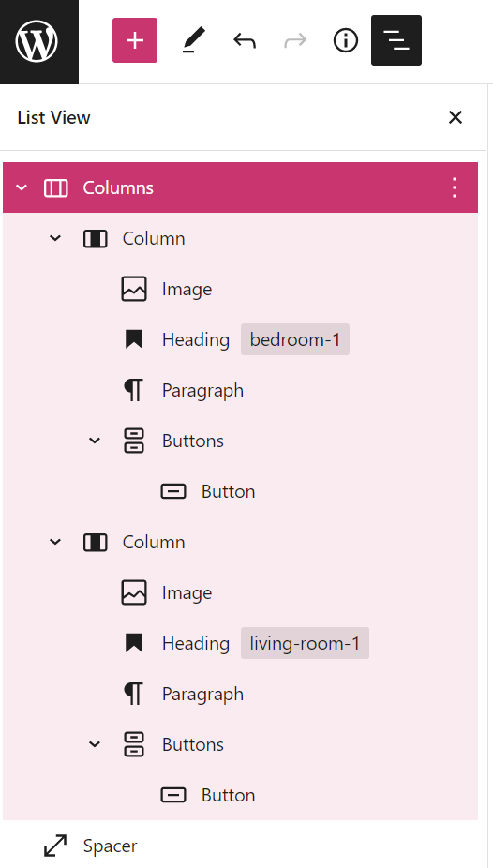Collapse the Columns block tree
493x868 pixels.
point(22,187)
